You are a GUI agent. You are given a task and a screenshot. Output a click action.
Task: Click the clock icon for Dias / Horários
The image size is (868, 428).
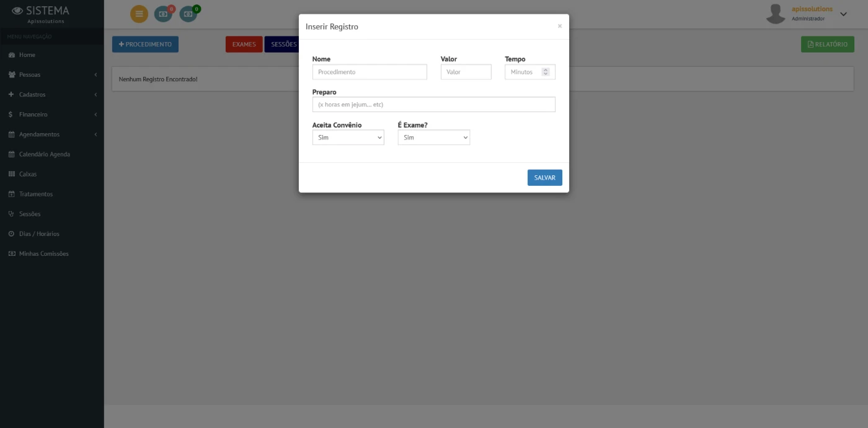click(x=11, y=234)
